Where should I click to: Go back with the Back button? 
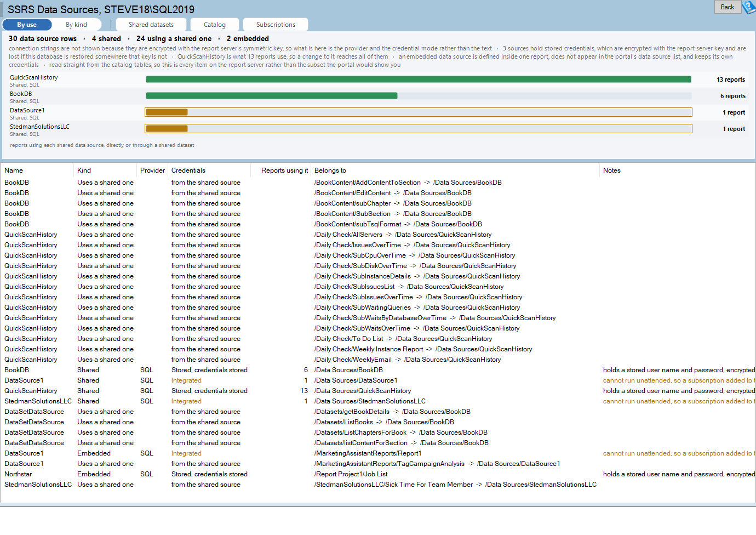click(728, 7)
